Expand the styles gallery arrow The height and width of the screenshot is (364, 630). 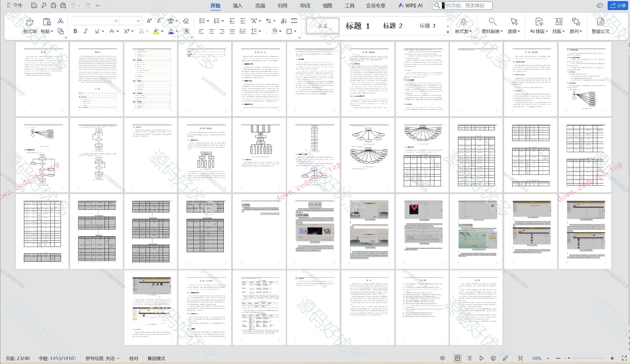click(x=448, y=32)
